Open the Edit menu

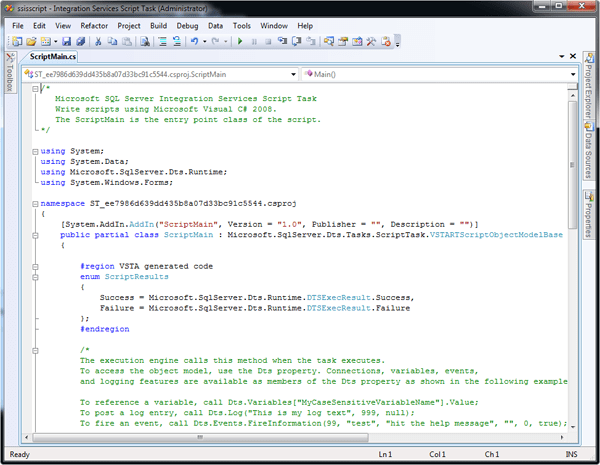(x=39, y=26)
